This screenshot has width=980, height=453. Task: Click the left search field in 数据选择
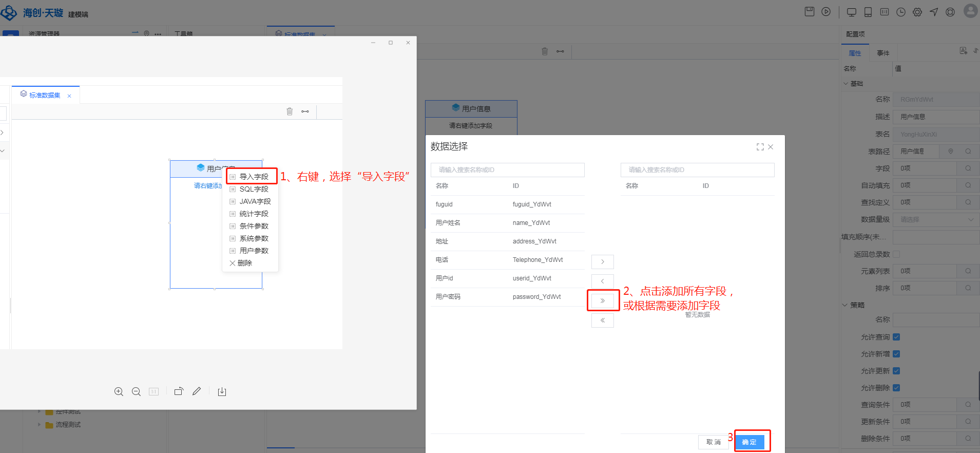coord(507,170)
